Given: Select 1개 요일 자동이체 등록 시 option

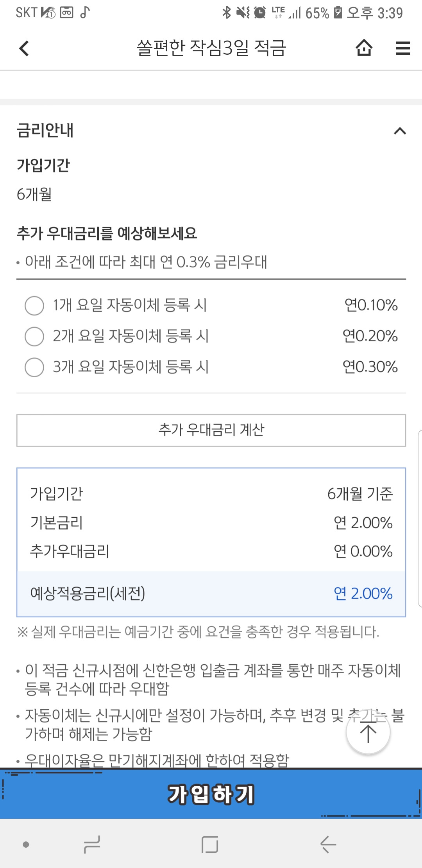Looking at the screenshot, I should [34, 305].
